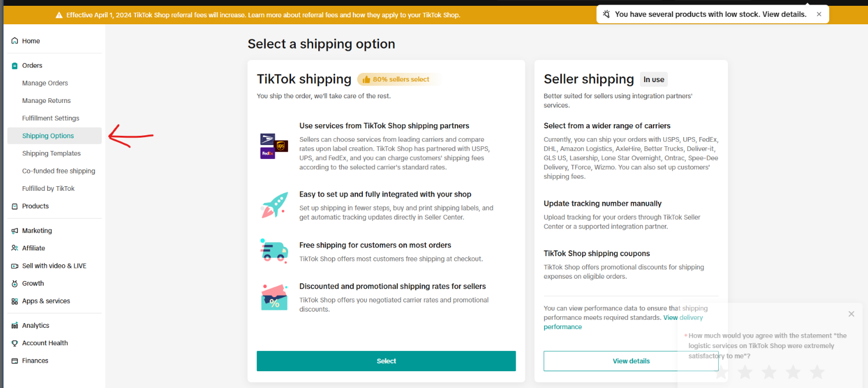Click the Marketing megaphone icon

(x=13, y=230)
